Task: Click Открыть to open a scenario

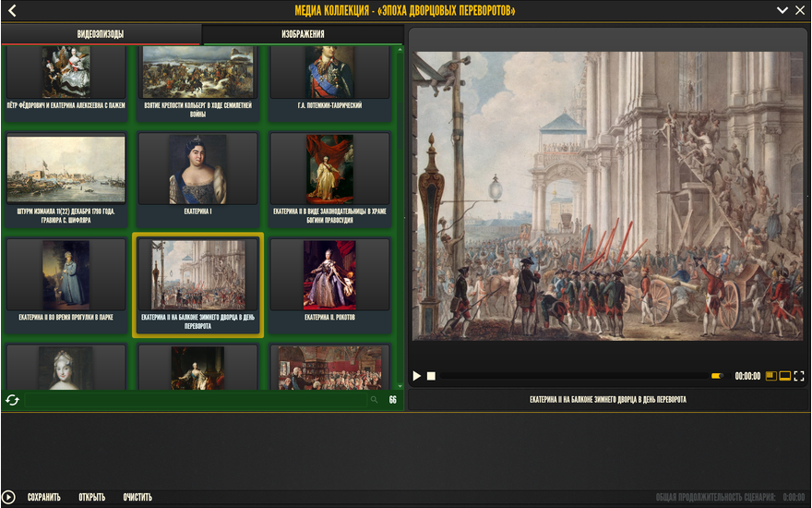Action: (x=91, y=497)
